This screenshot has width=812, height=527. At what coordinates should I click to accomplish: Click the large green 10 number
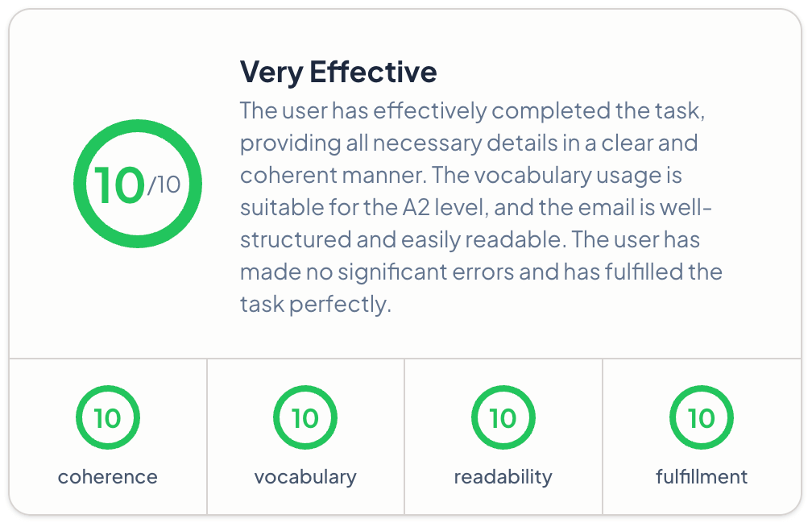[x=119, y=185]
